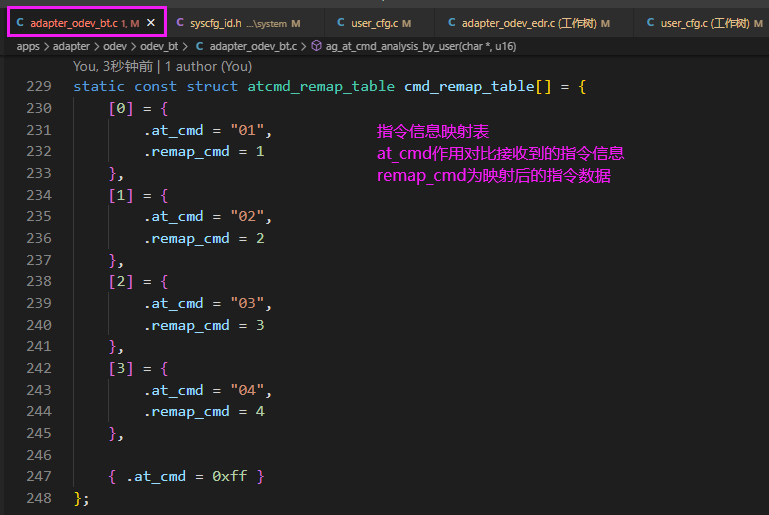Click the C file icon on syscfg_id.h tab
The image size is (769, 515).
tap(180, 23)
